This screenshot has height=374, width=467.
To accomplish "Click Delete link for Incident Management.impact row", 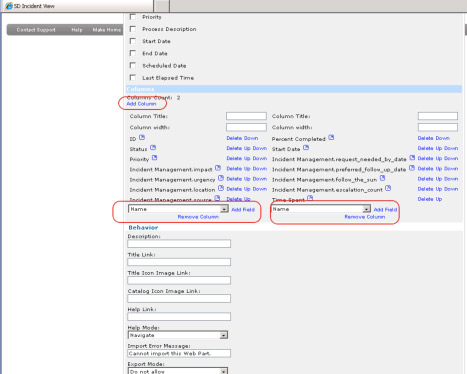I will pos(234,169).
